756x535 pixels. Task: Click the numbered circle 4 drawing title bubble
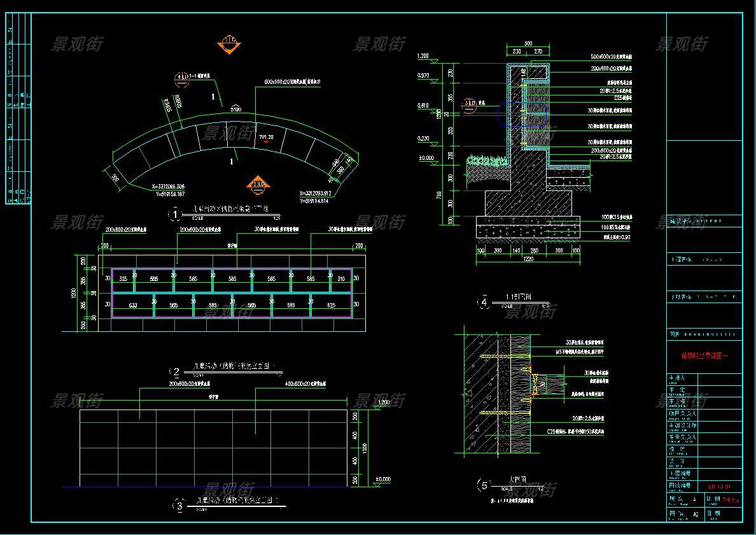(x=484, y=303)
